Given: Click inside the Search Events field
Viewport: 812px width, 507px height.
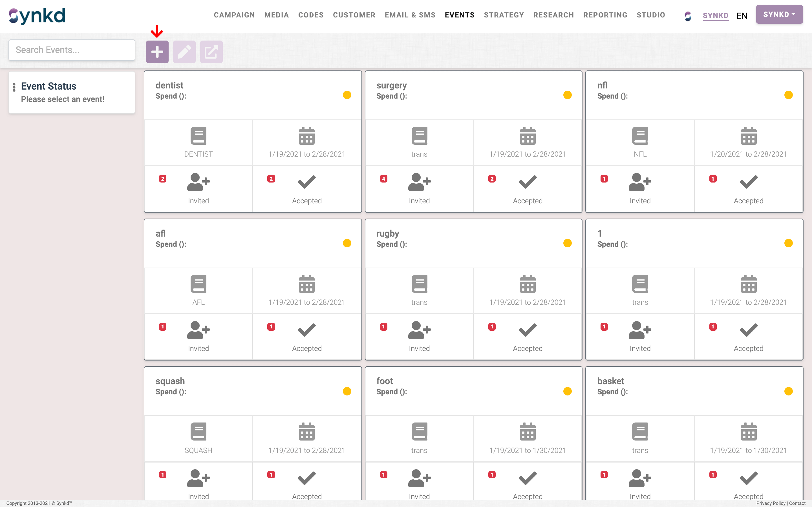Looking at the screenshot, I should (x=71, y=50).
